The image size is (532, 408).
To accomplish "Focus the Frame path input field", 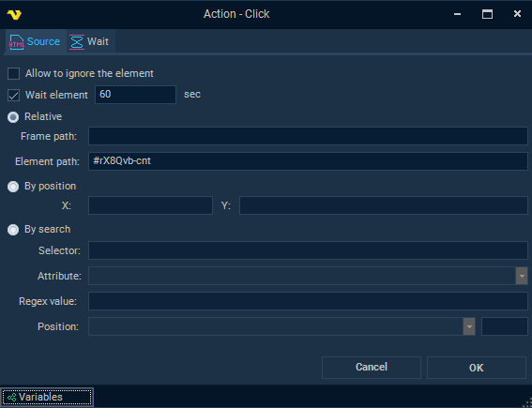I will tap(308, 136).
